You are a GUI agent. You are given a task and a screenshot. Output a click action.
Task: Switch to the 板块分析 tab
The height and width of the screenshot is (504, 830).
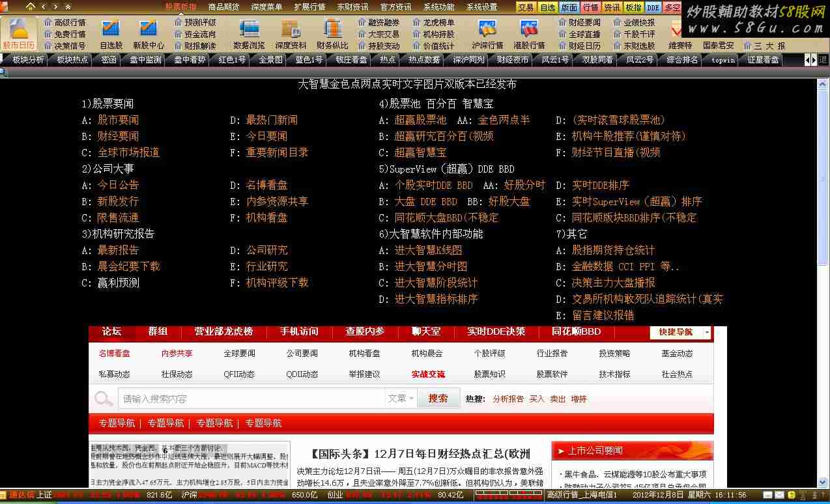click(28, 59)
